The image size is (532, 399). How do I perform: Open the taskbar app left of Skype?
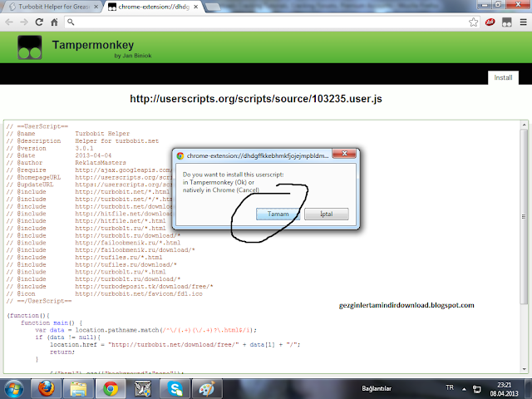[143, 389]
